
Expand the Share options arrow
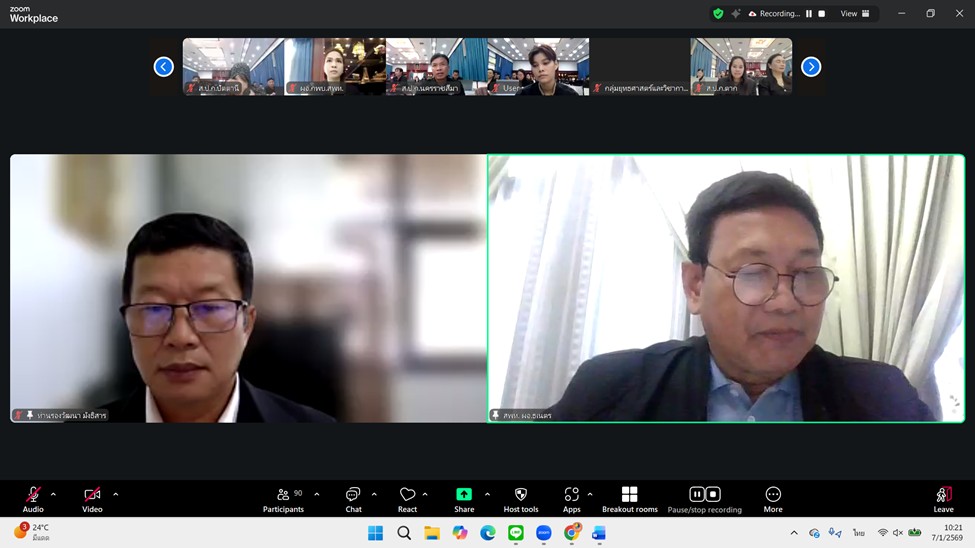(487, 494)
